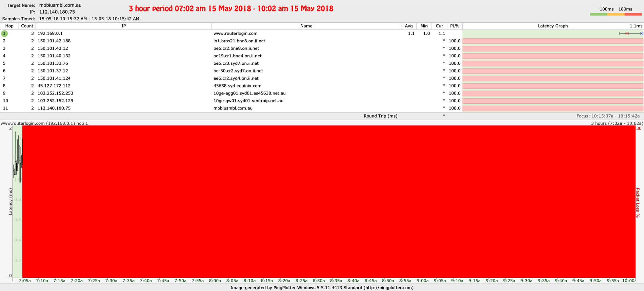The height and width of the screenshot is (291, 644).
Task: Click the 180ms legend label
Action: click(x=625, y=9)
